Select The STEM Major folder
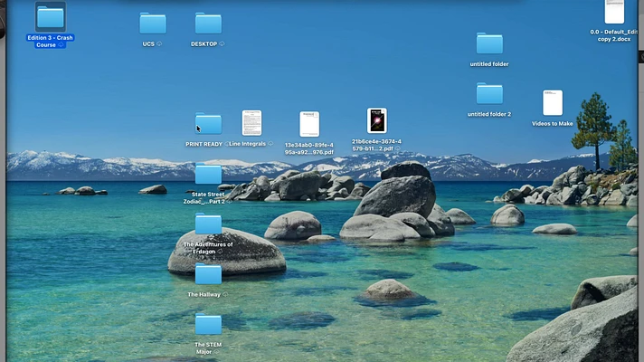 point(208,324)
